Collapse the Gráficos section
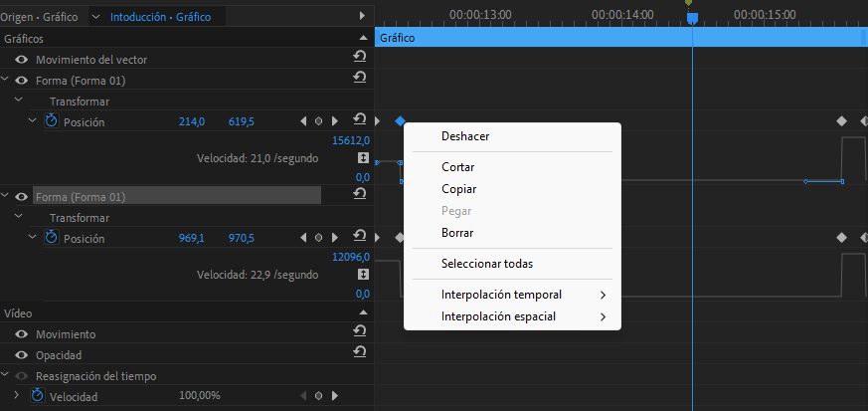This screenshot has height=411, width=868. (363, 38)
